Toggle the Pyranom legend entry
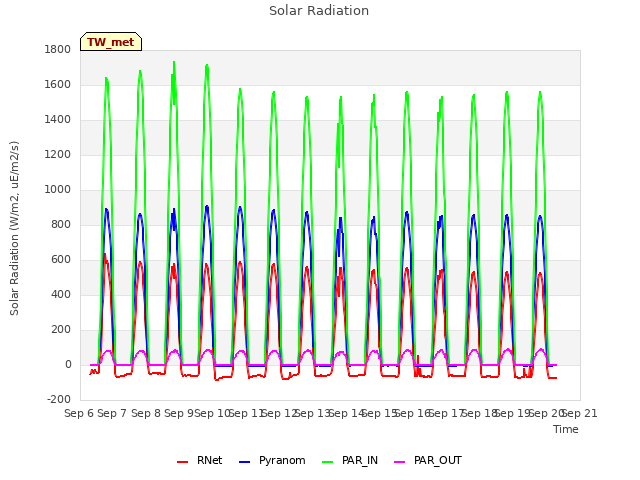The height and width of the screenshot is (480, 640). coord(272,460)
